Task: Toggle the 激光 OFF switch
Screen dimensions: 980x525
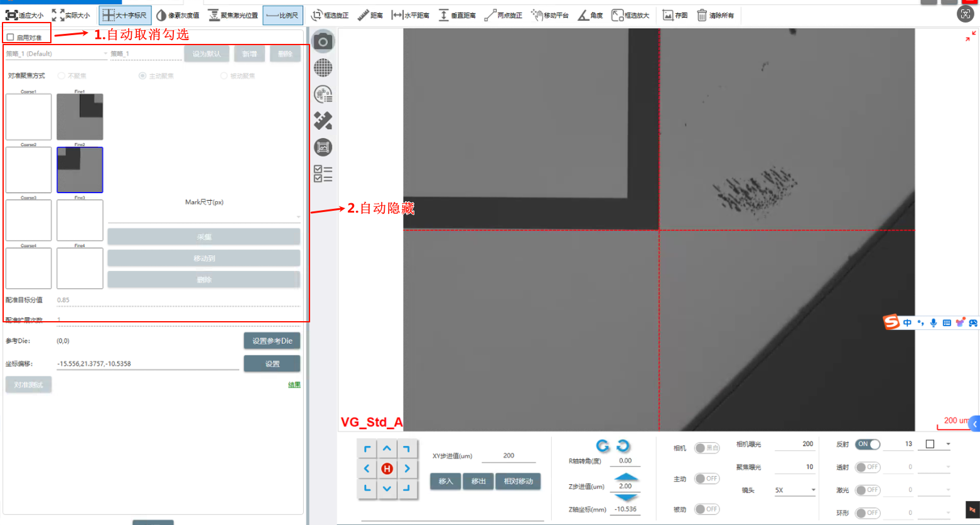Action: (x=868, y=490)
